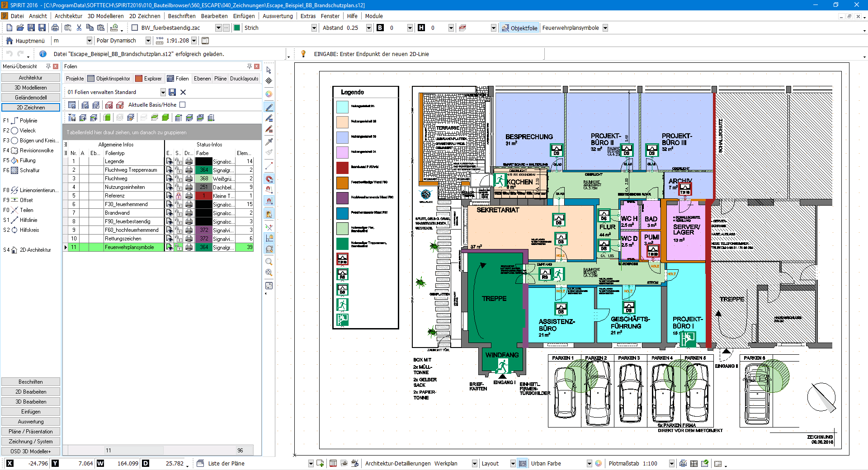Viewport: 868px width, 470px height.
Task: Click the redraw view icon
Action: (269, 286)
